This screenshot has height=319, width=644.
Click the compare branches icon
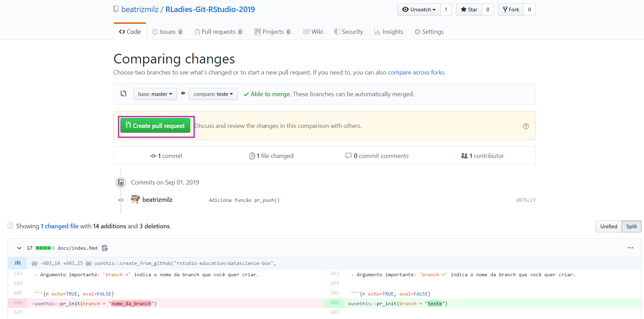tap(123, 93)
